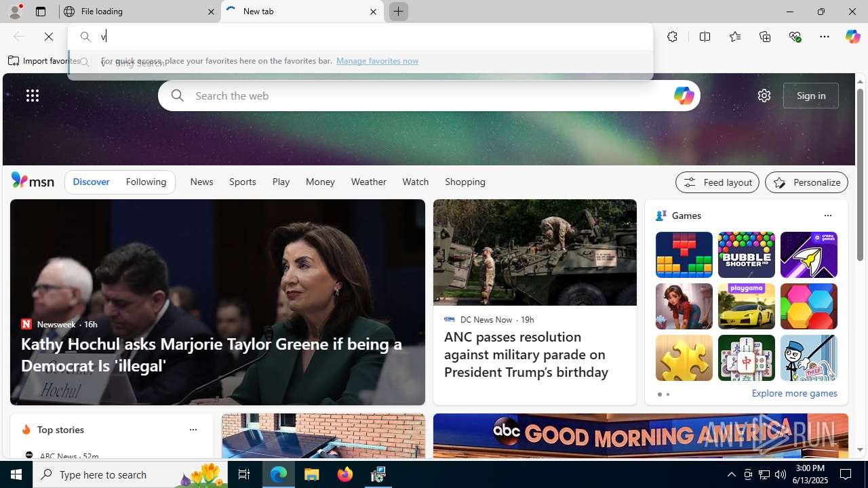Click the Sign in button
Image resolution: width=868 pixels, height=488 pixels.
tap(811, 96)
